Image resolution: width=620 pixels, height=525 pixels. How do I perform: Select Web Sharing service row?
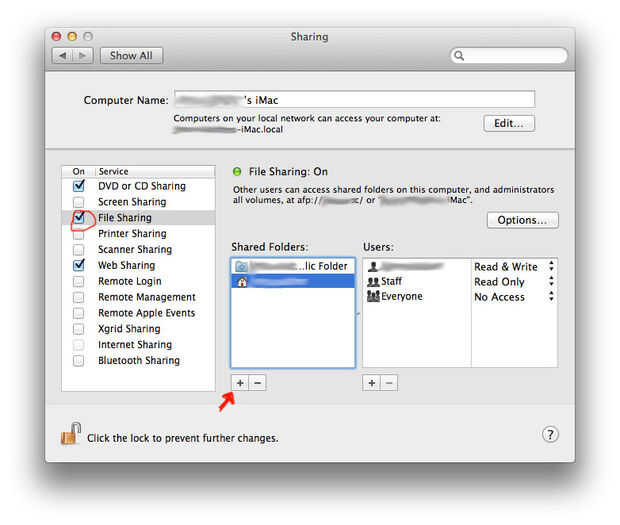(x=138, y=265)
